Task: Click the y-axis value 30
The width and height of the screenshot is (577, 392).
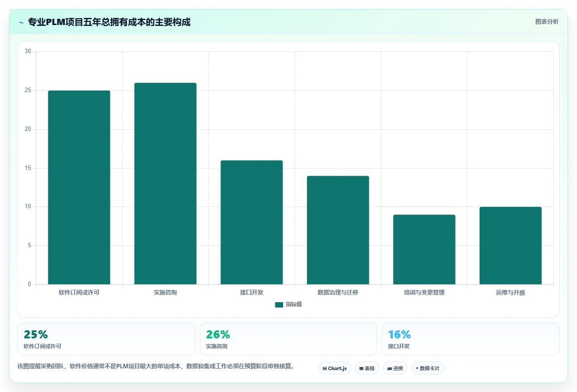Action: [28, 51]
